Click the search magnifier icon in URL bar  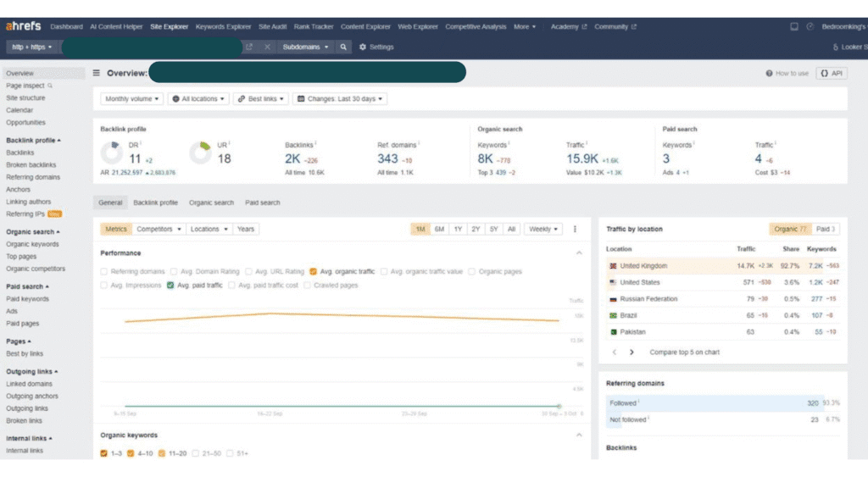coord(343,47)
